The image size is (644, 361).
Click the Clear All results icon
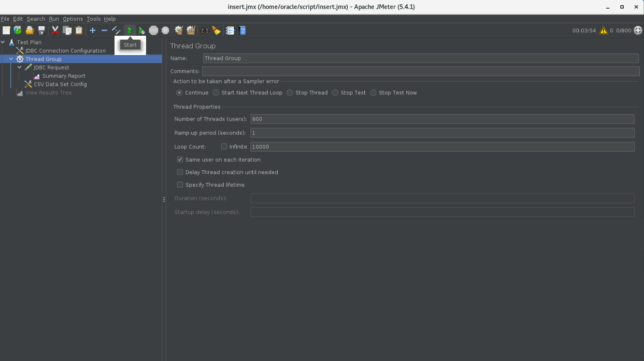191,30
